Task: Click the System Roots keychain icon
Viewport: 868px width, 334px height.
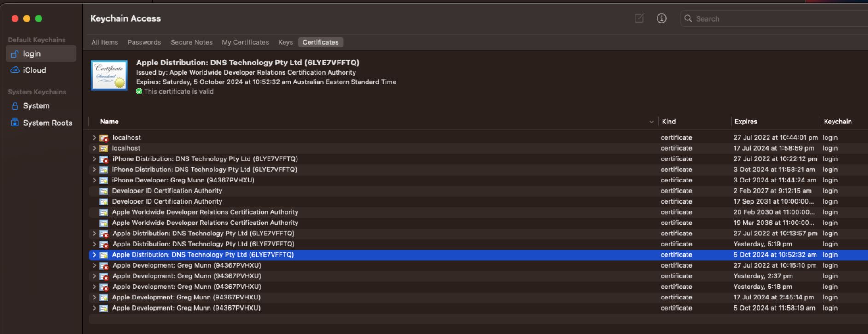Action: click(x=15, y=123)
